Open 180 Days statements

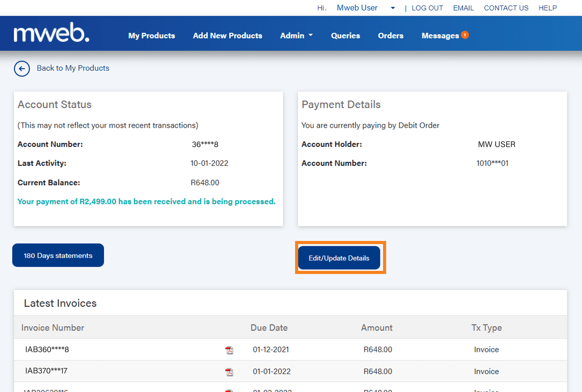[x=58, y=255]
